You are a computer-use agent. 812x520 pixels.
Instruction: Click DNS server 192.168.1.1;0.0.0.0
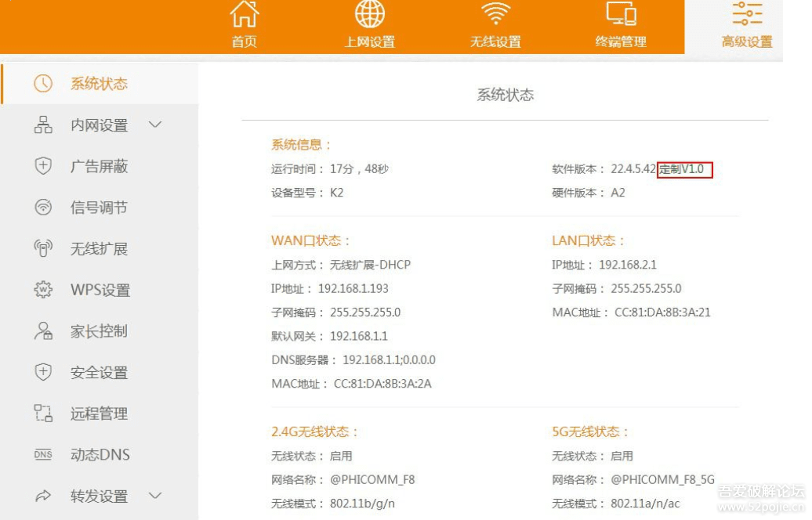389,360
